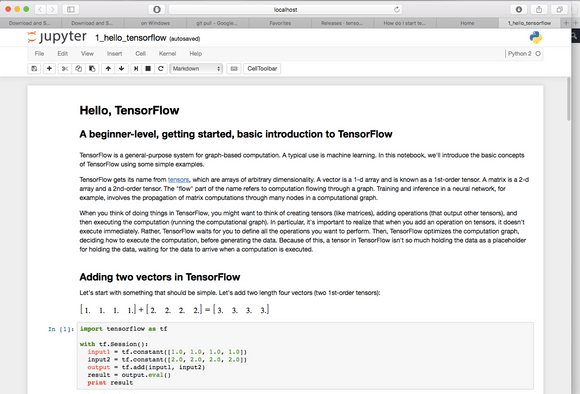
Task: Open the Safari share icon
Action: 539,9
